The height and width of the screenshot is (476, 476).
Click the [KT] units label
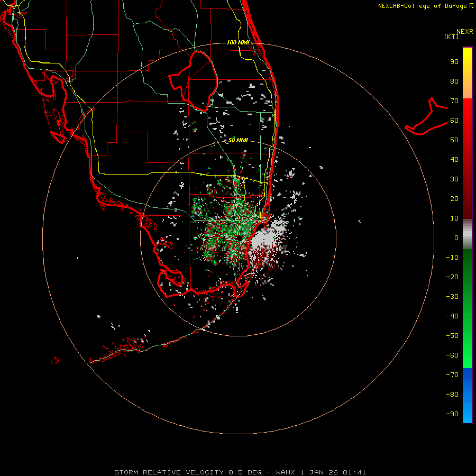452,36
